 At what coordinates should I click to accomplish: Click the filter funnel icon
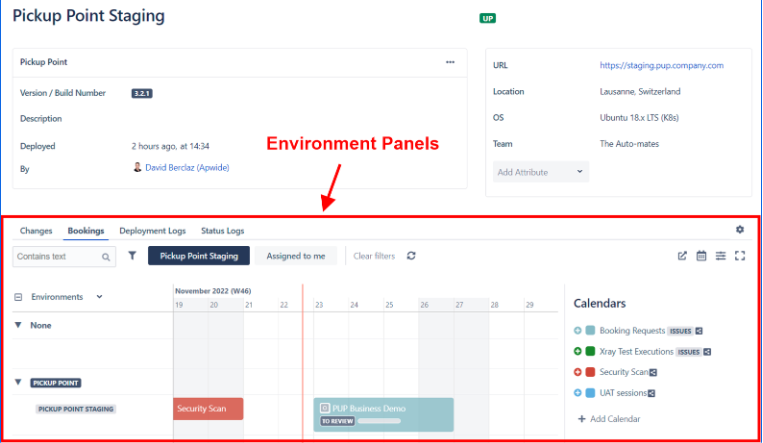tap(133, 256)
